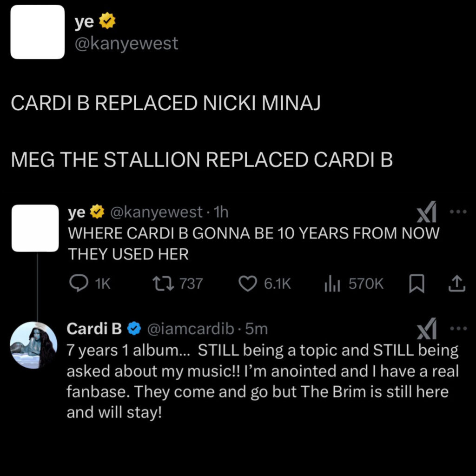Click the Grok icon on Cardi B's tweet

426,329
